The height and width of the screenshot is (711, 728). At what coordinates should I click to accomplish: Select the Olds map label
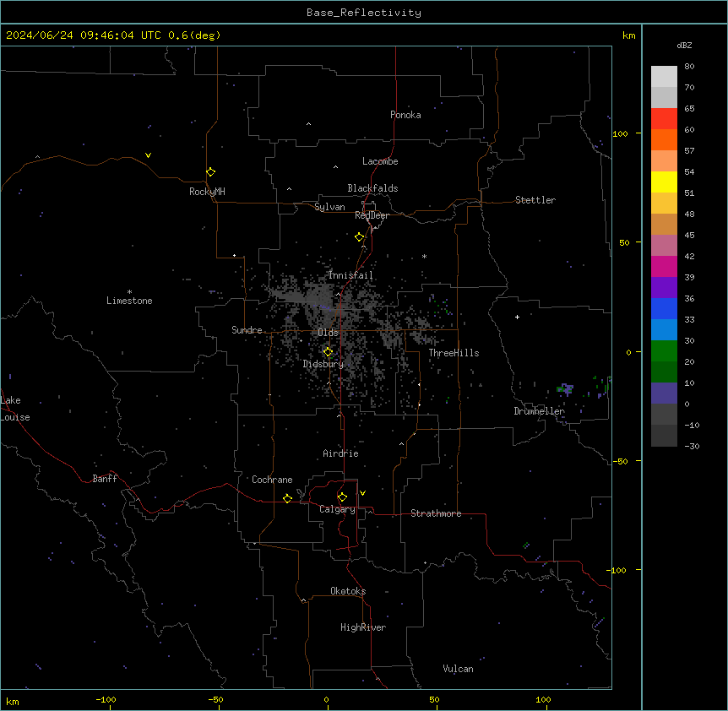[x=328, y=333]
